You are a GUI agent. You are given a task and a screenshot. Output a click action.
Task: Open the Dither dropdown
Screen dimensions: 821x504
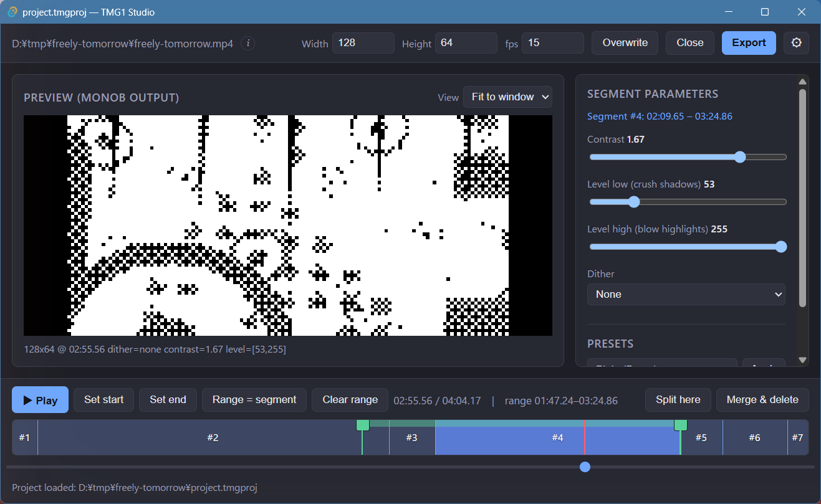pyautogui.click(x=686, y=294)
